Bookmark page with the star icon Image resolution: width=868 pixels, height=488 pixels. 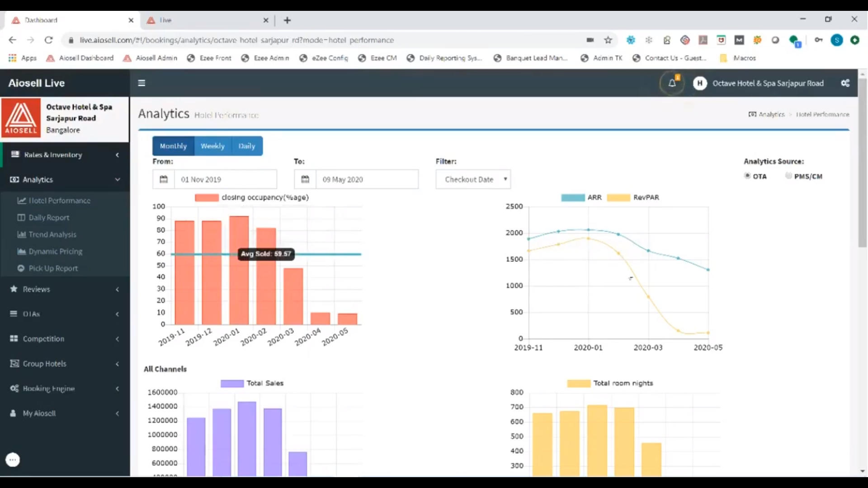point(608,40)
